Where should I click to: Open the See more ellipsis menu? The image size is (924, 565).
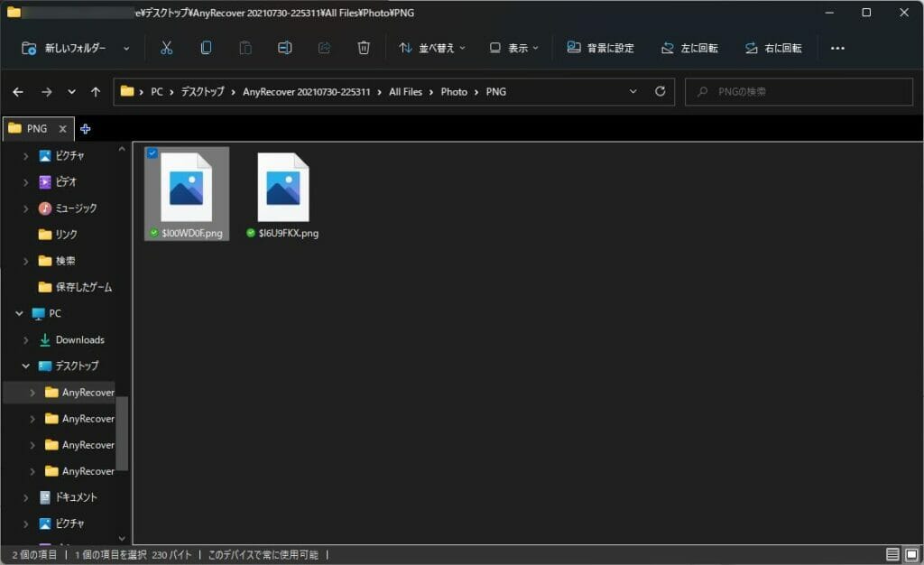click(837, 49)
